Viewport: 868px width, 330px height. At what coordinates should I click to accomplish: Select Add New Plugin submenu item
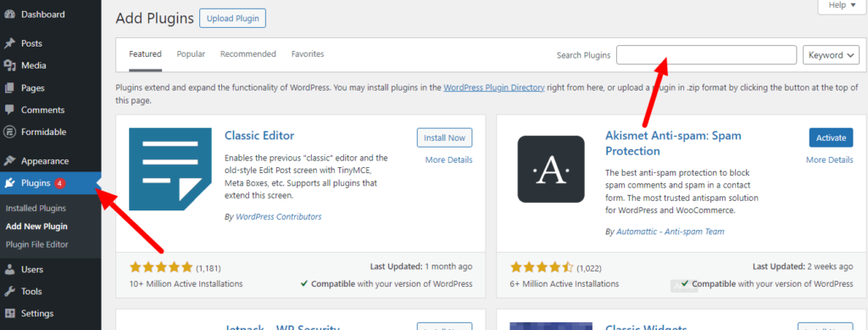(x=36, y=226)
